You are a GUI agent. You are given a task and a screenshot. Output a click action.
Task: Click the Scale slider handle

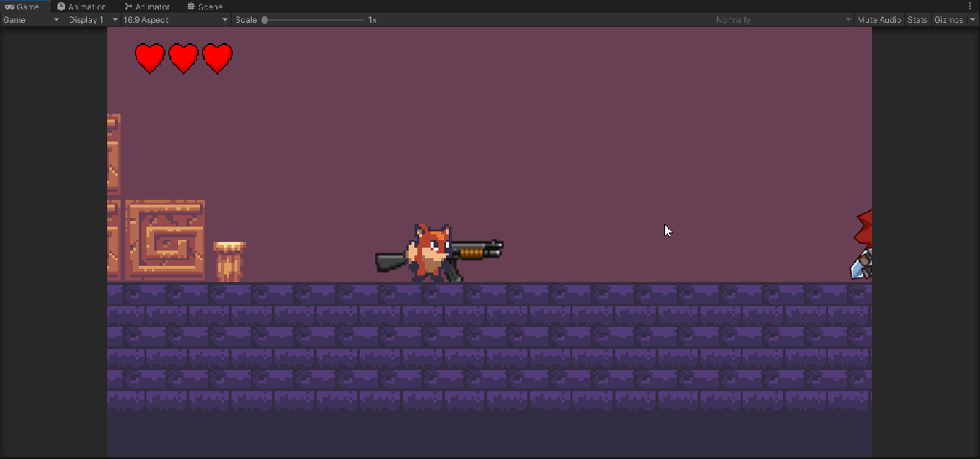(x=265, y=20)
